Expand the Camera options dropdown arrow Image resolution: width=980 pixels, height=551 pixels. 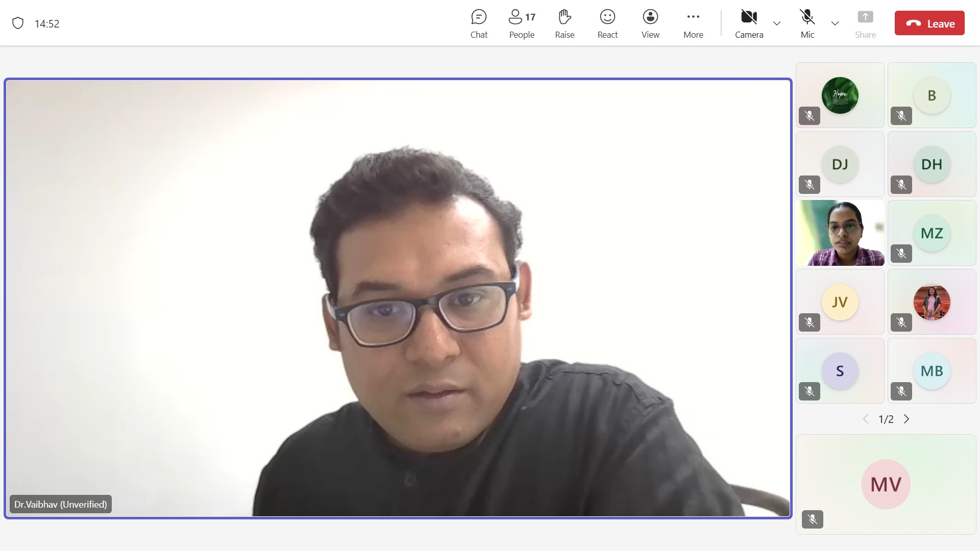(777, 23)
